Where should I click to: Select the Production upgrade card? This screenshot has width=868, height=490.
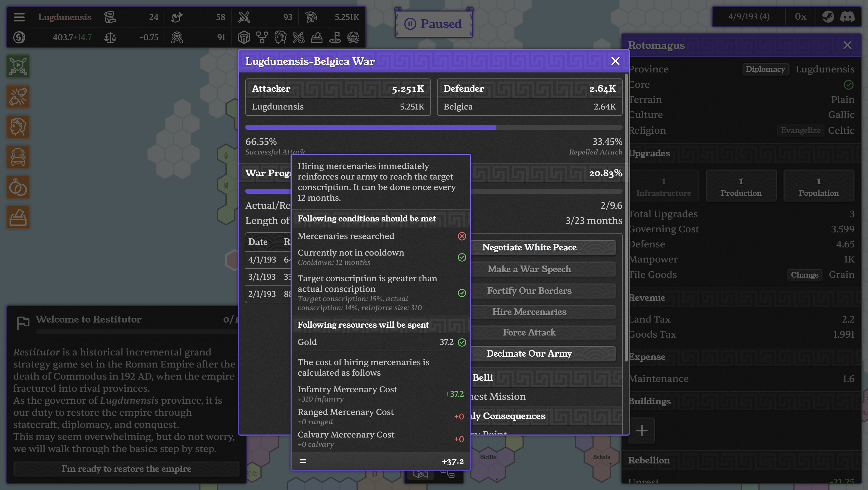tap(741, 186)
